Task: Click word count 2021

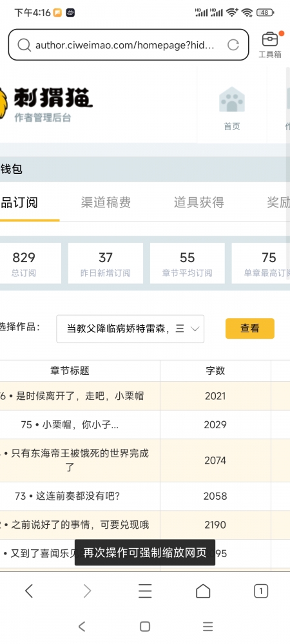Action: point(215,396)
